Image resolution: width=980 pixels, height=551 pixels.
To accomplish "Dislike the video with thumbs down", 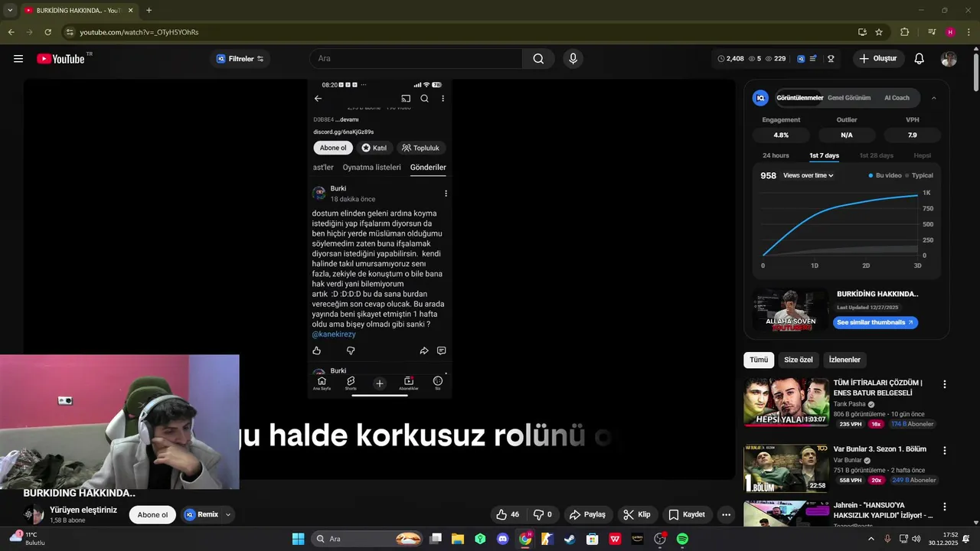I will 543,514.
